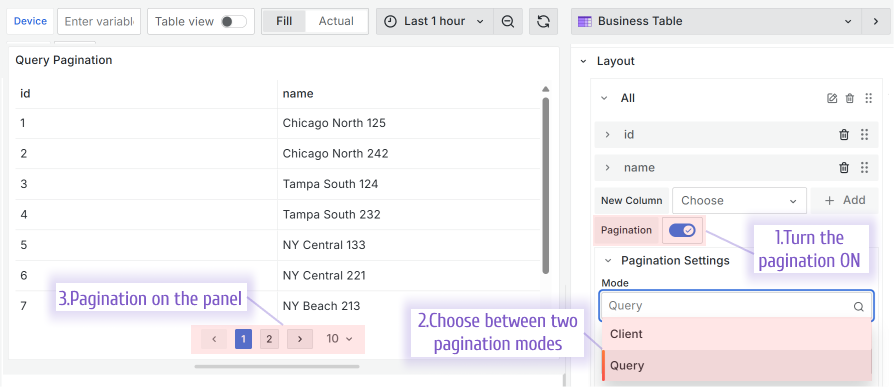The height and width of the screenshot is (387, 894).
Task: Select Client pagination mode
Action: (x=737, y=334)
